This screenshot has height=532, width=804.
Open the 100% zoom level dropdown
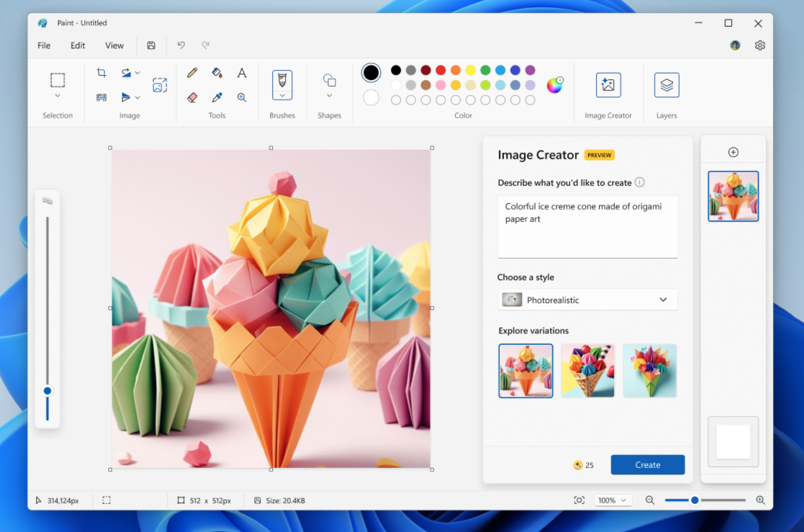tap(613, 500)
